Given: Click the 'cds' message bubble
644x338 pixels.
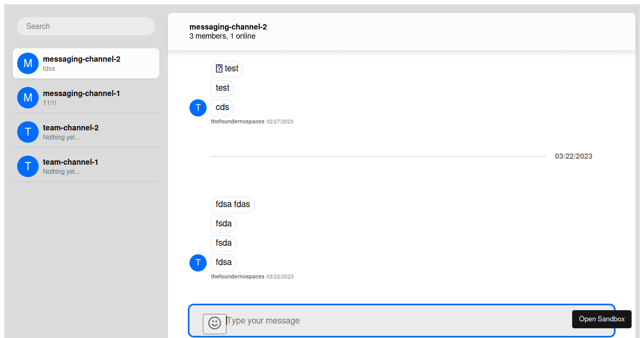Looking at the screenshot, I should [x=222, y=107].
